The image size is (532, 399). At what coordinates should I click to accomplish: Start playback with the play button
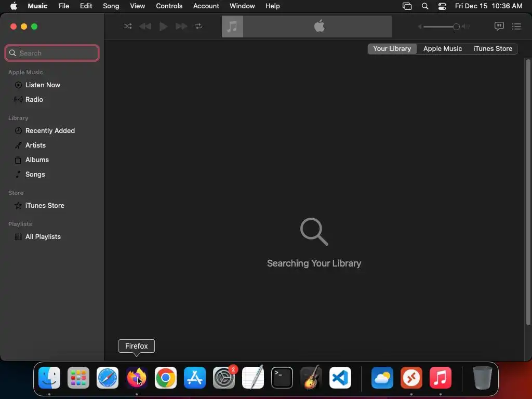(x=163, y=26)
